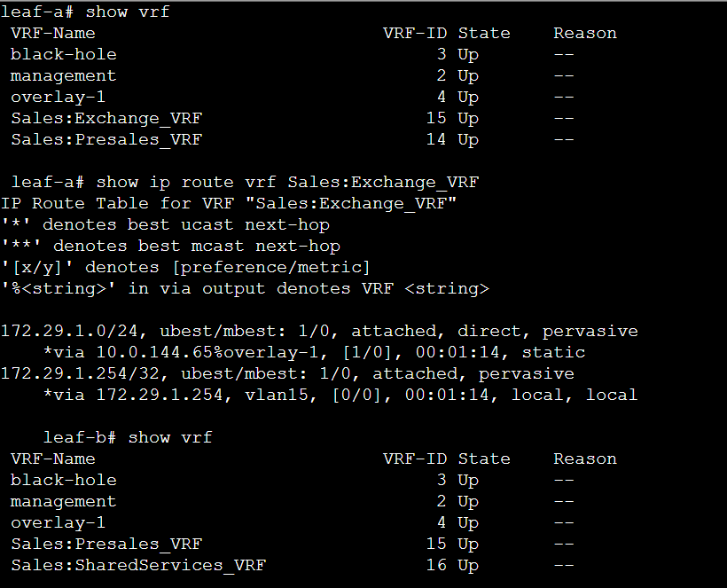Viewport: 727px width, 588px height.
Task: Click the '%<string>' VRF legend line
Action: (245, 288)
